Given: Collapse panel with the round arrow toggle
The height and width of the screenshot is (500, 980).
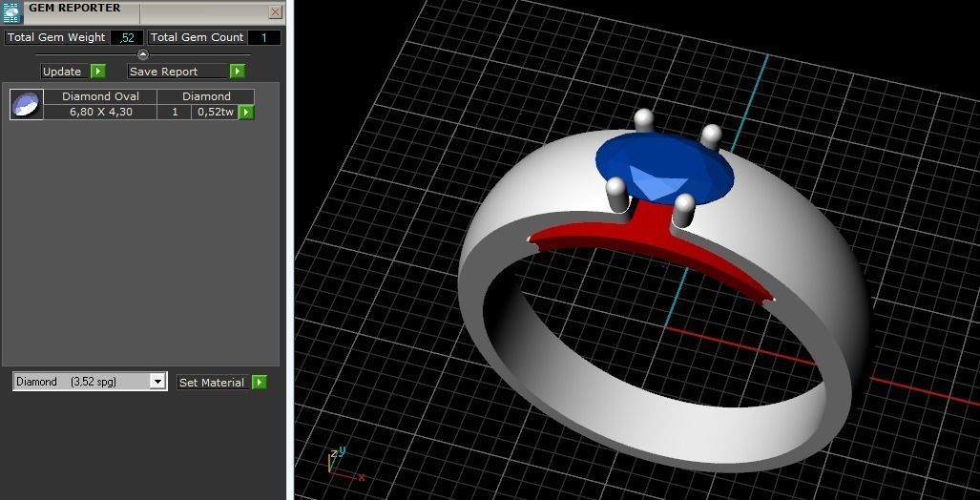Looking at the screenshot, I should point(143,54).
